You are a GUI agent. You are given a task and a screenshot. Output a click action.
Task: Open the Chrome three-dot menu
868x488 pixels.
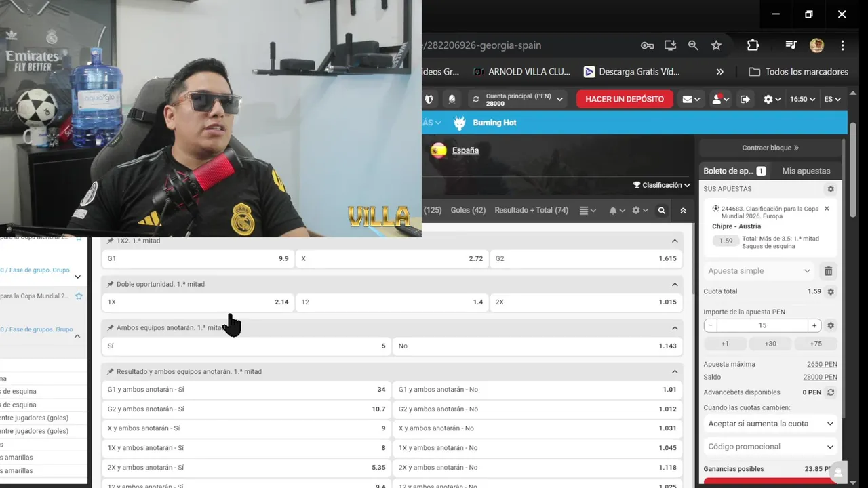[x=843, y=45]
